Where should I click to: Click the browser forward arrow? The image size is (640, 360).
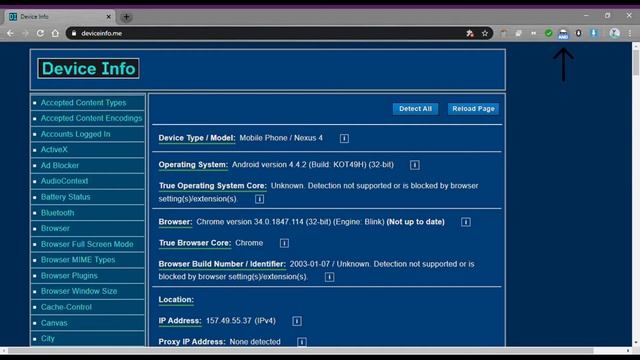[x=25, y=33]
